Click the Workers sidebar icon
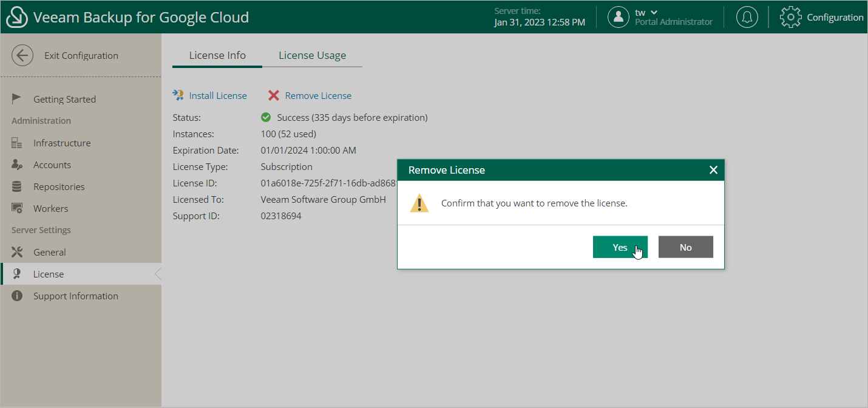The image size is (868, 408). pyautogui.click(x=17, y=209)
